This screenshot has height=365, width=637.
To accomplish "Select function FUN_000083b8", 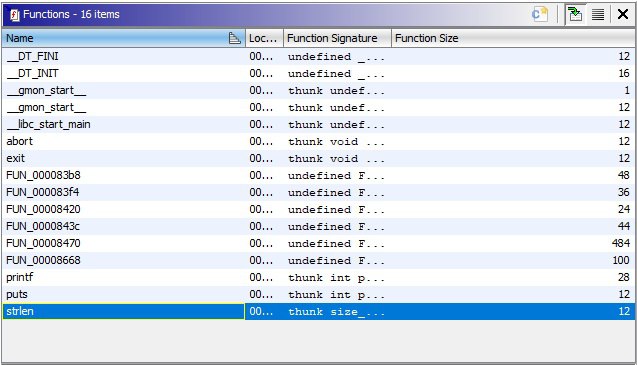I will [318, 175].
